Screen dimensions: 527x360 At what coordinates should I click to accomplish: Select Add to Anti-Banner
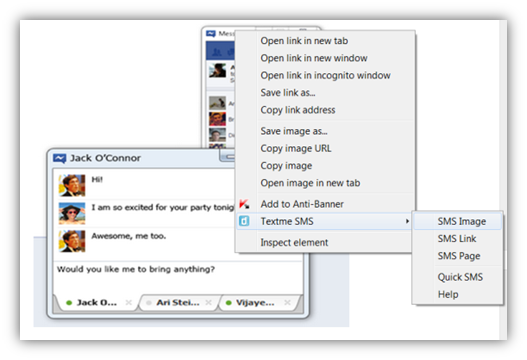pyautogui.click(x=325, y=204)
